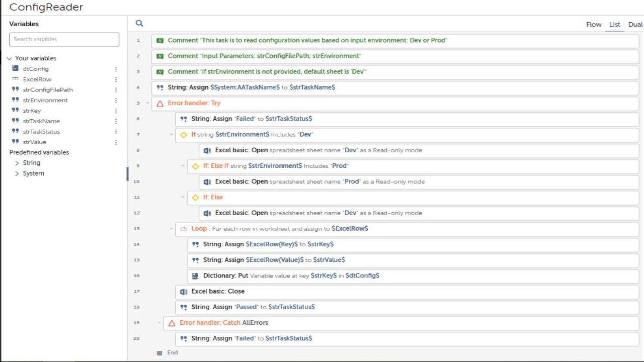Image resolution: width=644 pixels, height=362 pixels.
Task: Collapse the Your variables section
Action: point(9,58)
